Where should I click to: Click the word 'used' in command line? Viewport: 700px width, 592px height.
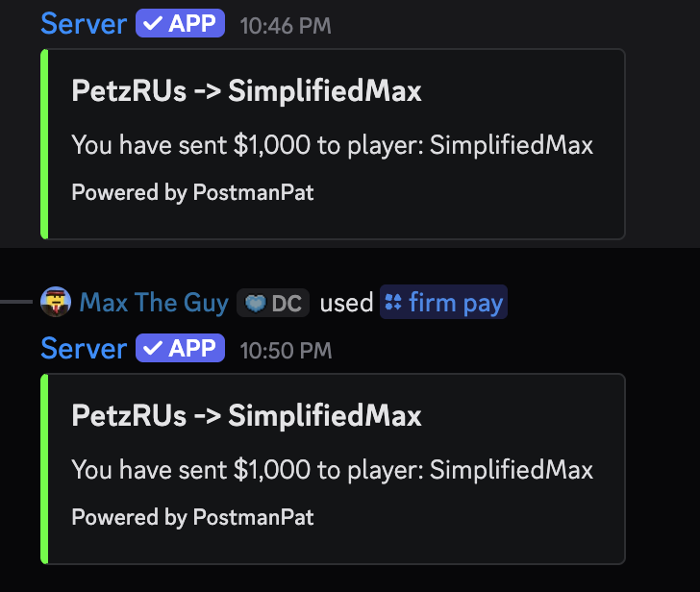(346, 303)
